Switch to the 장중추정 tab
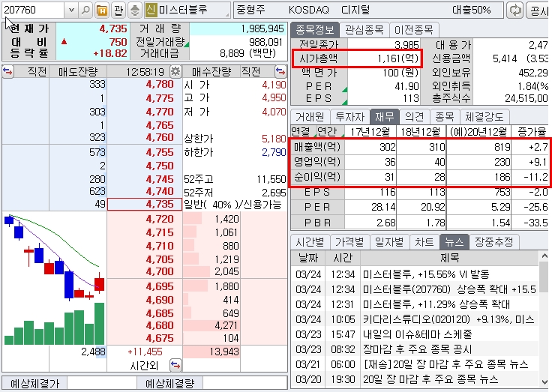The image size is (552, 392). [494, 242]
